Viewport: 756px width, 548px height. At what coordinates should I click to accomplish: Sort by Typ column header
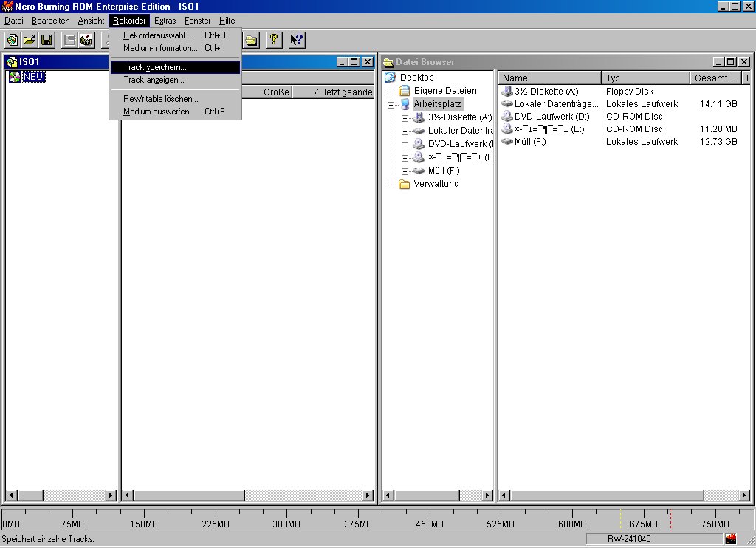645,78
